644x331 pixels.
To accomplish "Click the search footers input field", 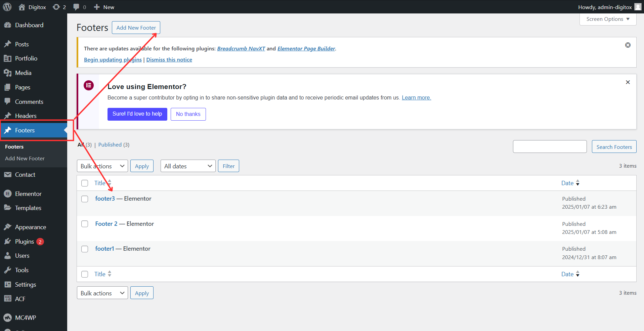I will tap(550, 147).
